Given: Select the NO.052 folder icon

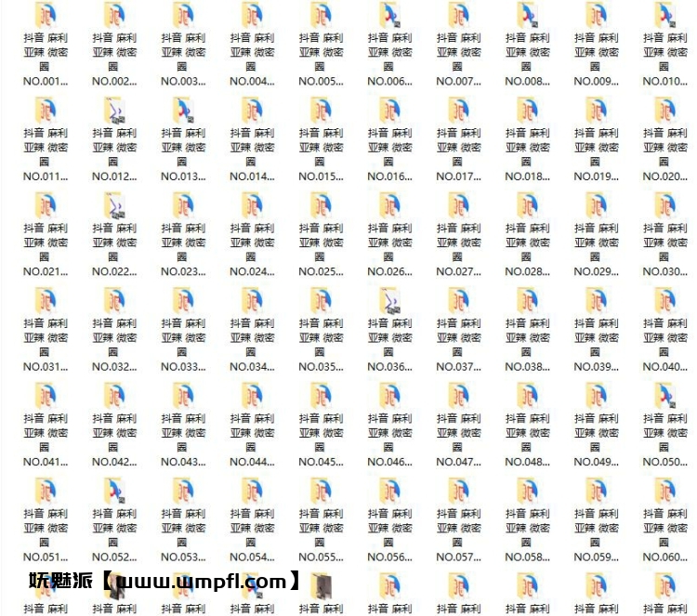Looking at the screenshot, I should (x=114, y=491).
